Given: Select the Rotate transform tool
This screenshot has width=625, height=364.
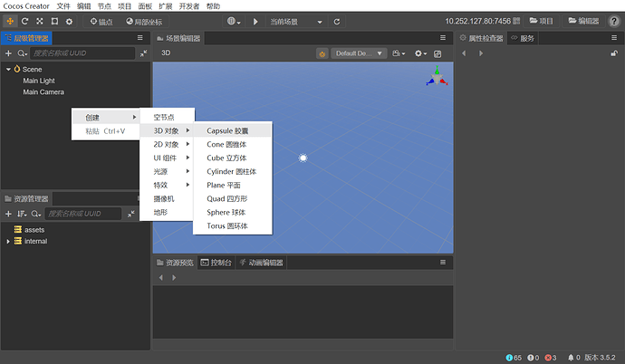Looking at the screenshot, I should point(24,22).
